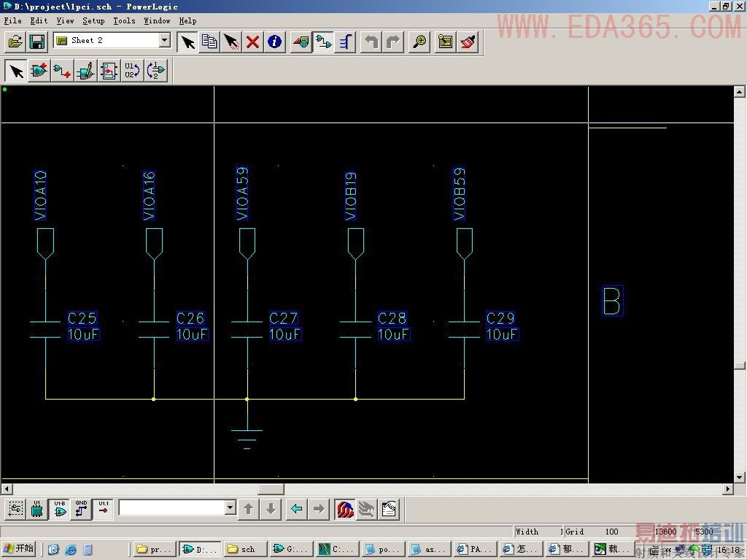This screenshot has height=560, width=747.
Task: Click the Redraw paintbrush icon
Action: coord(468,42)
